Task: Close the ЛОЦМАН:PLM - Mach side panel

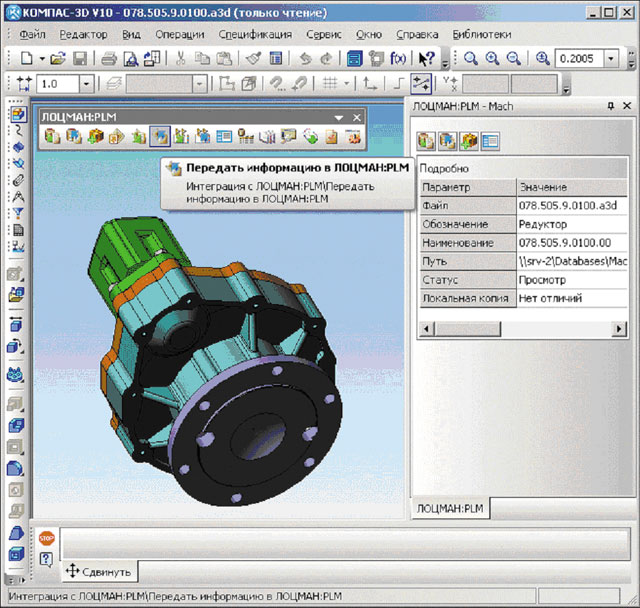Action: coord(627,106)
